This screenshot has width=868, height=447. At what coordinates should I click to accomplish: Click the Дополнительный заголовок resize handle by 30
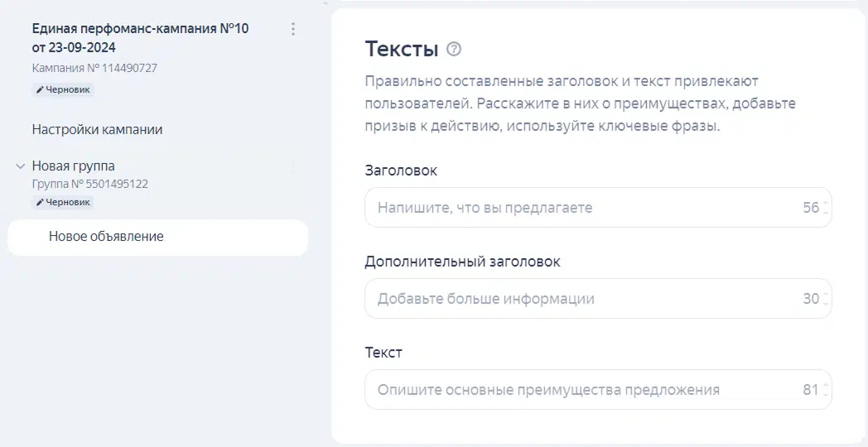[x=826, y=299]
